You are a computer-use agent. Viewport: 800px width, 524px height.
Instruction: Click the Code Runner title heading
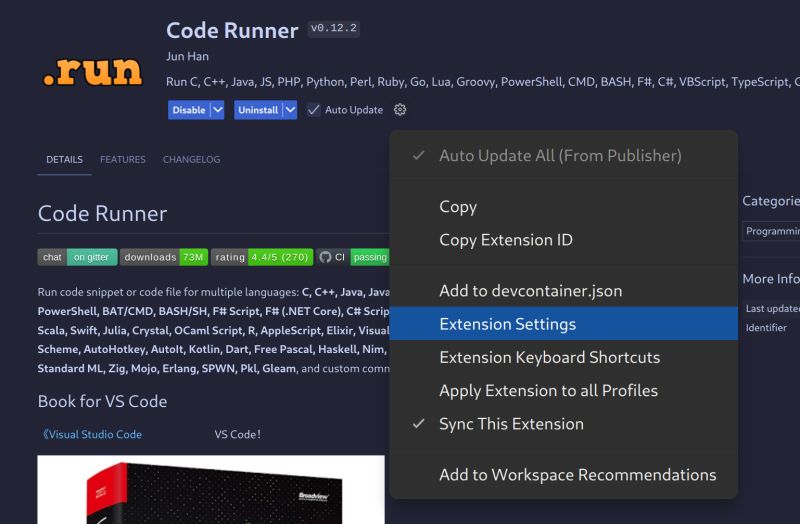coord(232,31)
